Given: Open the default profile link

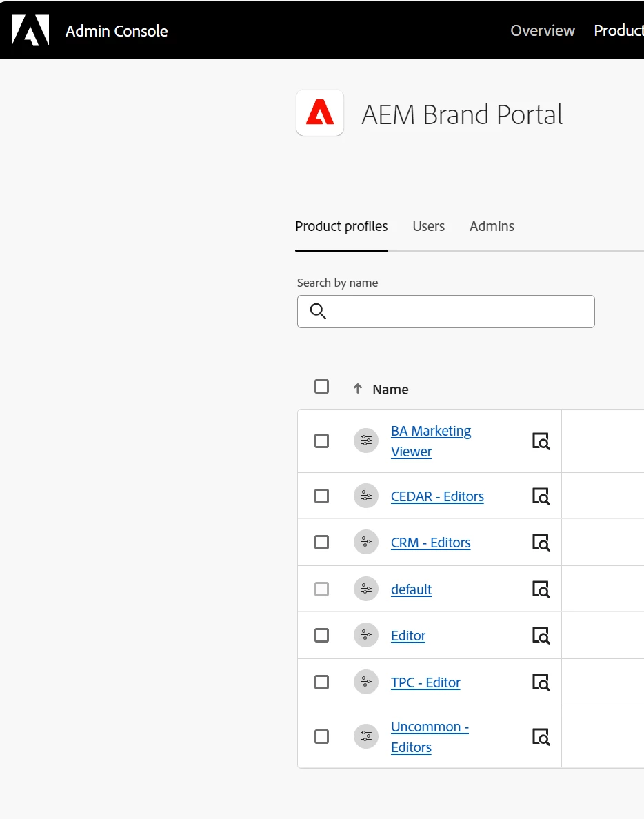Looking at the screenshot, I should click(x=411, y=589).
